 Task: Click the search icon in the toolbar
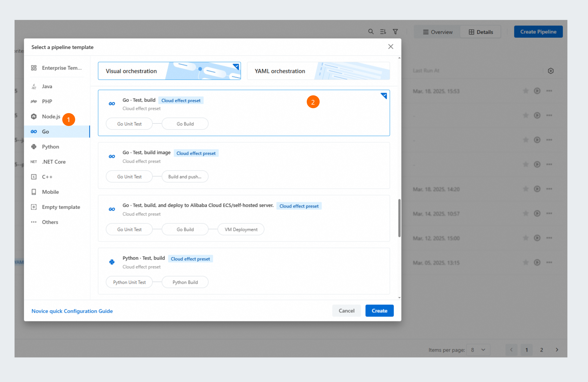pos(371,32)
